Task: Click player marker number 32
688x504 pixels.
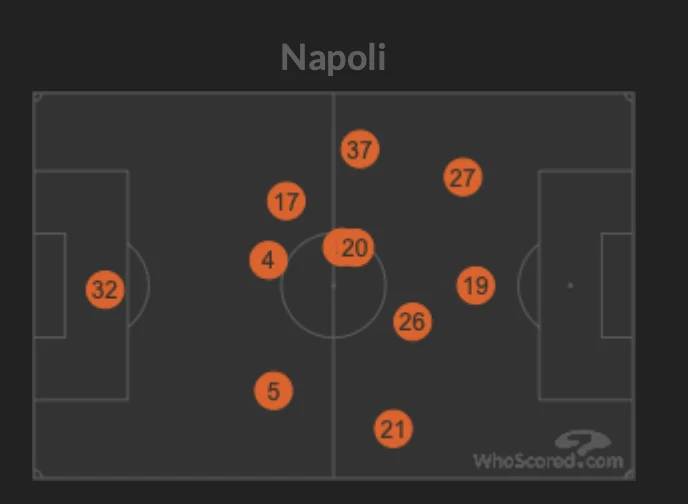Action: coord(104,290)
